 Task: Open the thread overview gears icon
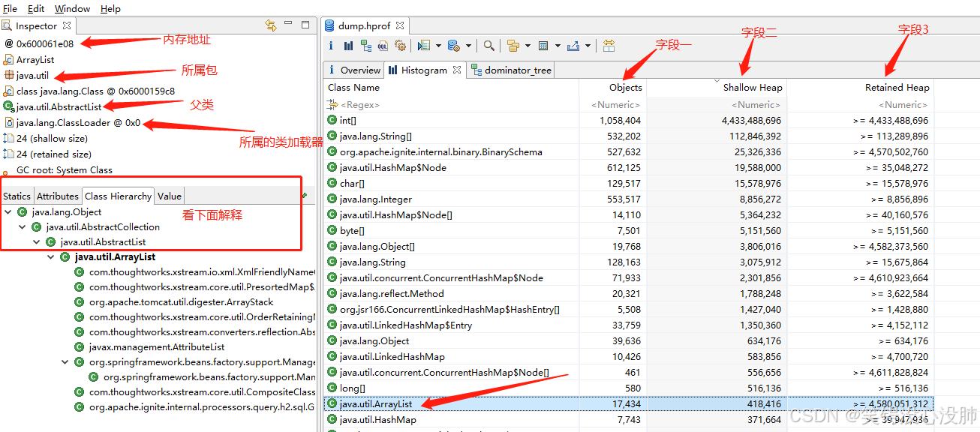[400, 46]
